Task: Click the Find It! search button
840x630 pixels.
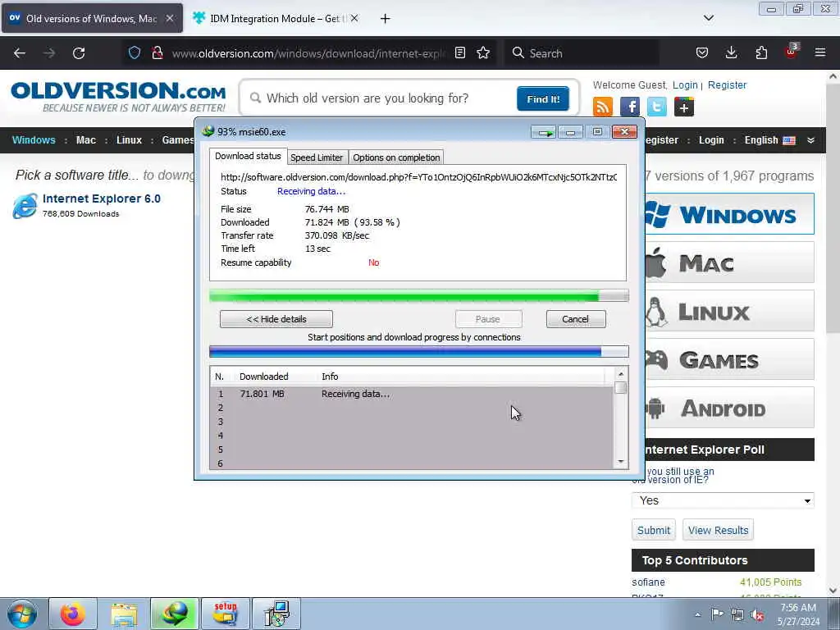Action: [x=543, y=99]
